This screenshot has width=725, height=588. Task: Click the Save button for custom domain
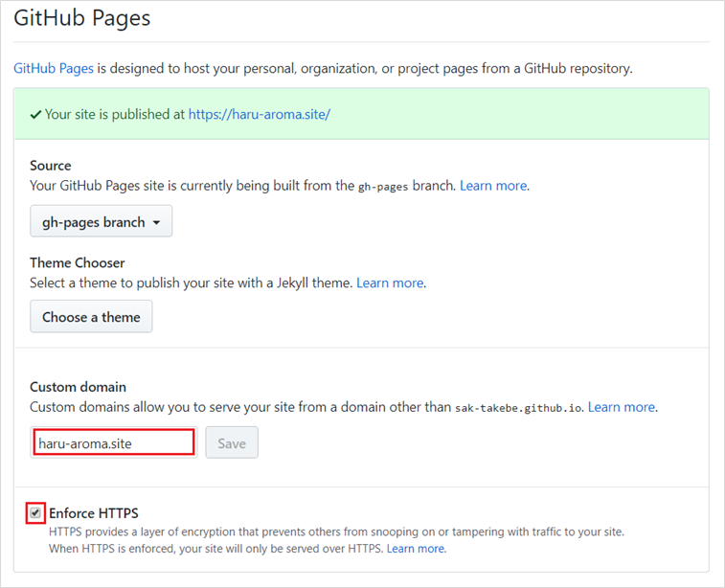tap(232, 442)
